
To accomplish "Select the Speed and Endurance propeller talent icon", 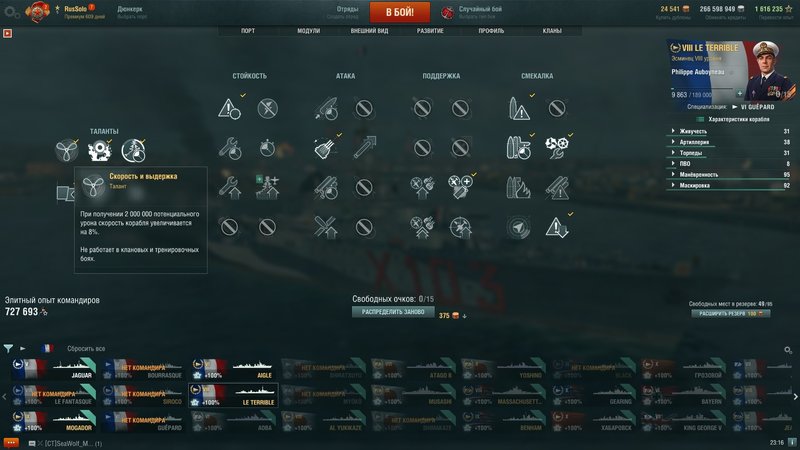I will (x=67, y=151).
